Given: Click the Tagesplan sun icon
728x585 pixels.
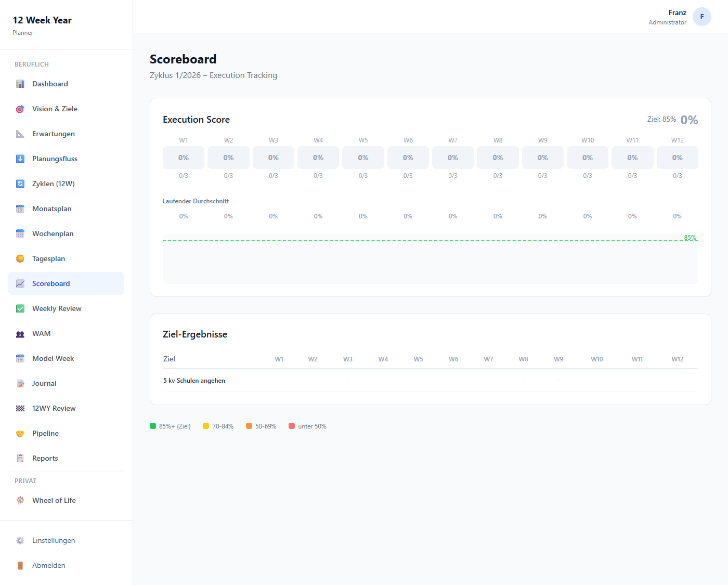Looking at the screenshot, I should pos(20,258).
